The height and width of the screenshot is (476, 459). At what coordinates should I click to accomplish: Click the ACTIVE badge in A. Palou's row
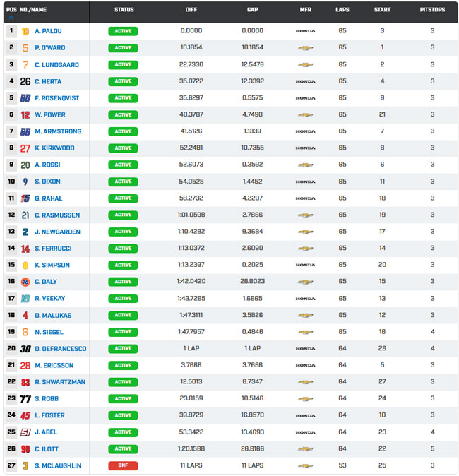click(123, 31)
